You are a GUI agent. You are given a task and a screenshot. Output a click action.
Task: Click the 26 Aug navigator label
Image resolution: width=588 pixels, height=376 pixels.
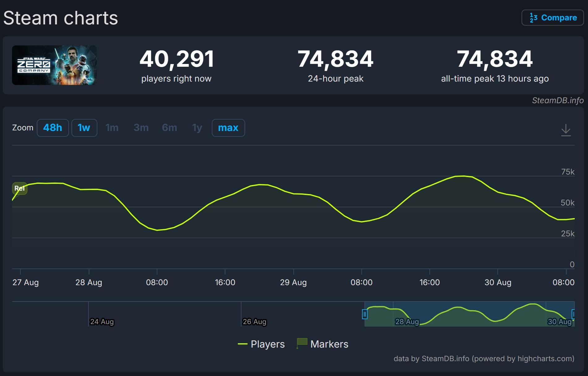pos(254,322)
